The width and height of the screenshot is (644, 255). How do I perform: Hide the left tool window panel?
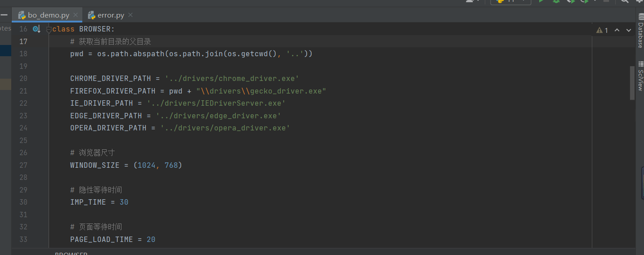point(4,15)
